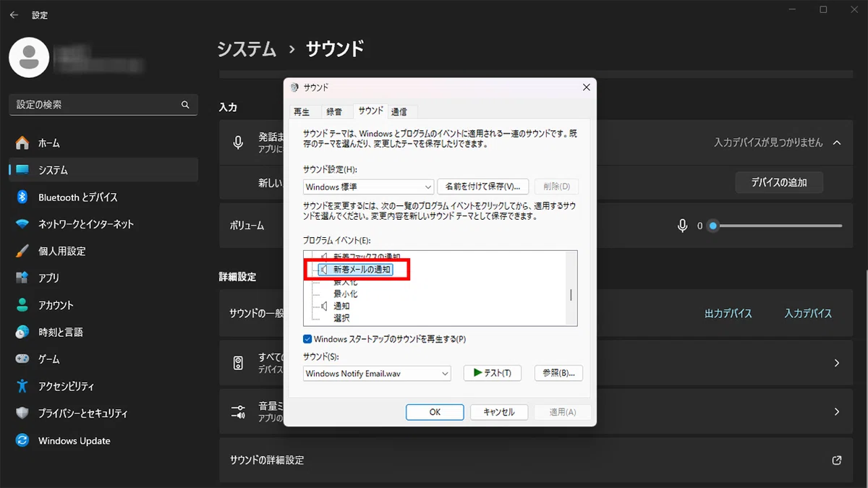Click the Home house icon in Settings sidebar
Viewport: 868px width, 488px height.
coord(22,143)
